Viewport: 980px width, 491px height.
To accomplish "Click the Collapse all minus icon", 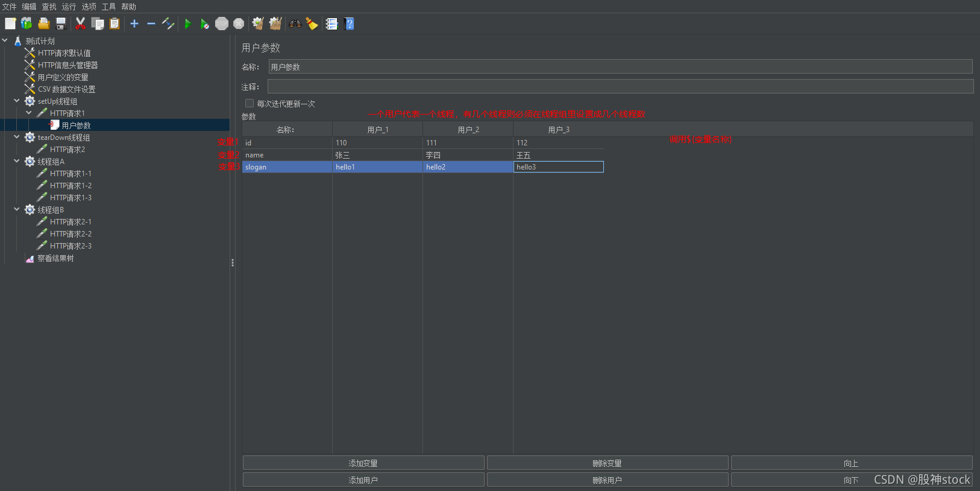I will (151, 24).
